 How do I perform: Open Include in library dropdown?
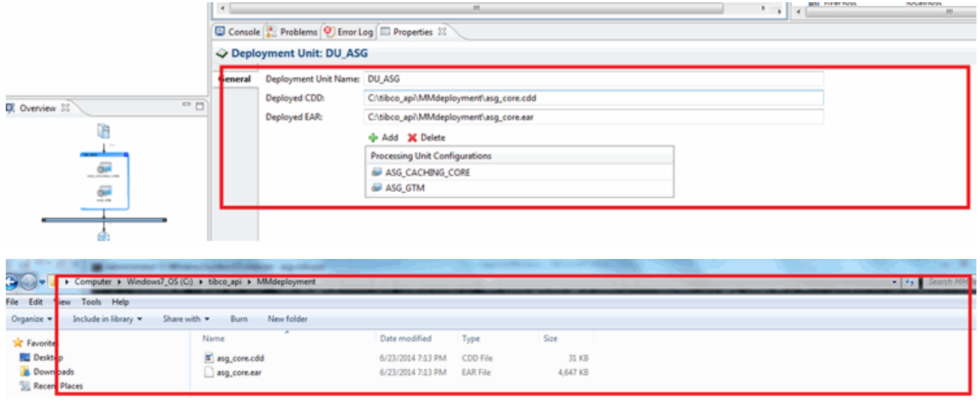(108, 319)
